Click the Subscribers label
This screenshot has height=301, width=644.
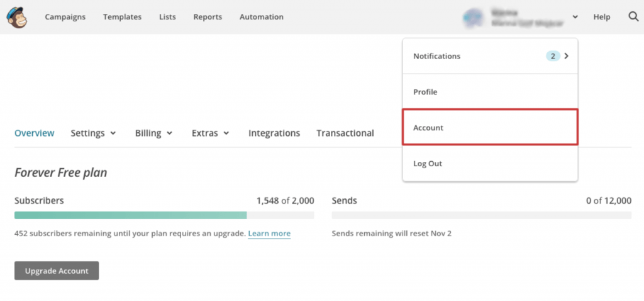tap(39, 201)
